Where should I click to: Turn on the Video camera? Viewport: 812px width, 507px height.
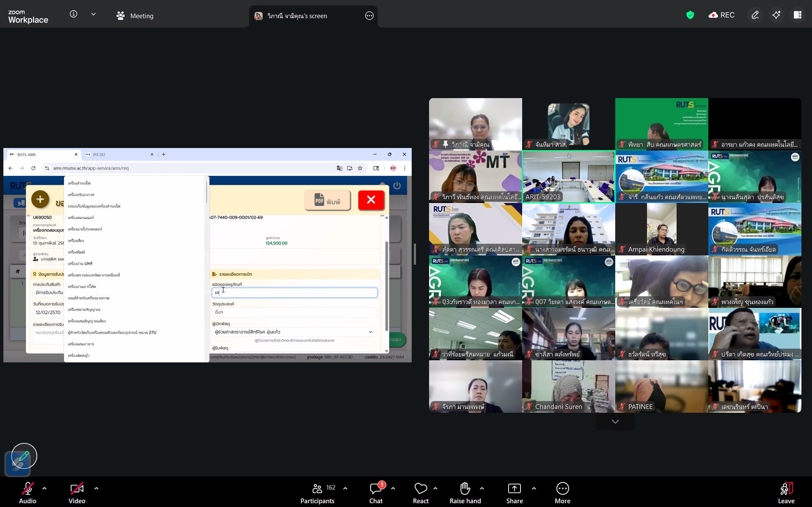tap(77, 489)
